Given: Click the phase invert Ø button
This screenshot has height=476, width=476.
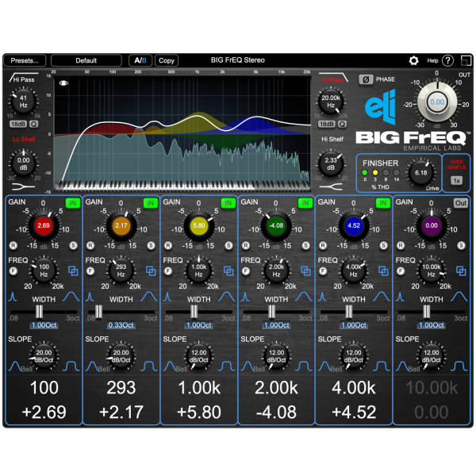Looking at the screenshot, I should 366,79.
